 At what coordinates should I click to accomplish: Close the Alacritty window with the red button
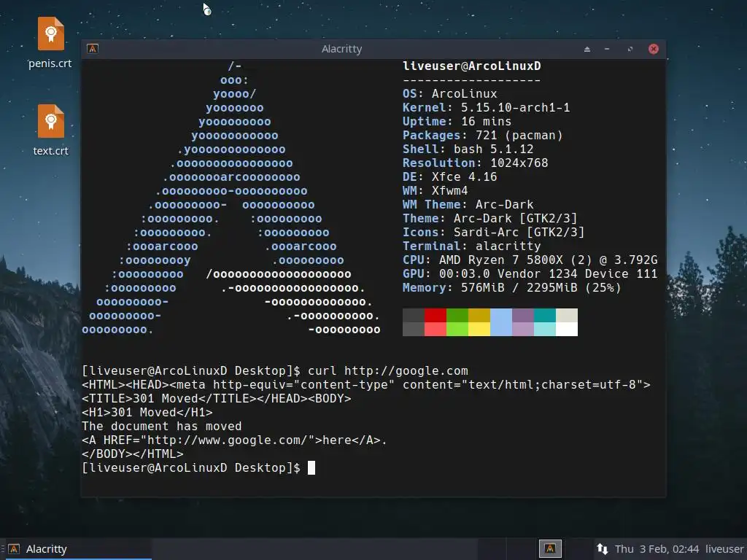click(x=654, y=49)
